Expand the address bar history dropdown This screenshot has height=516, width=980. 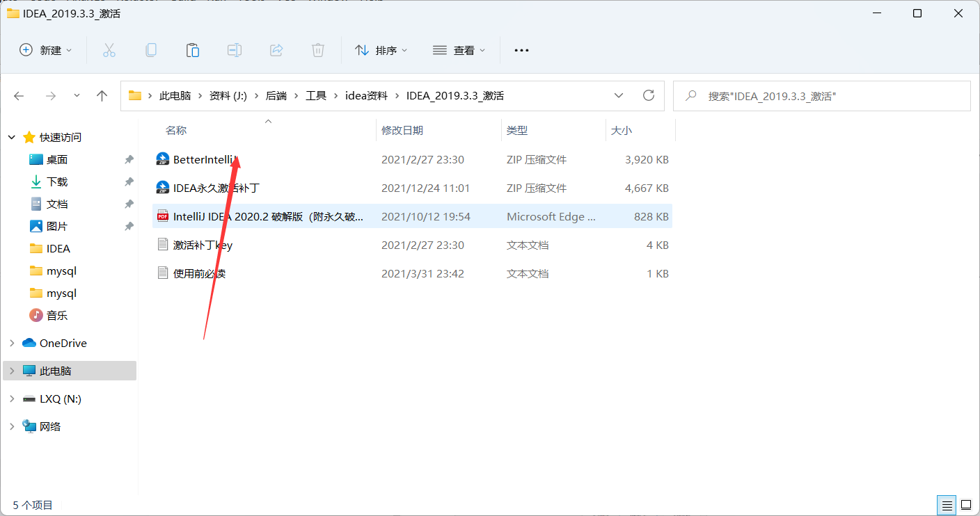tap(619, 96)
